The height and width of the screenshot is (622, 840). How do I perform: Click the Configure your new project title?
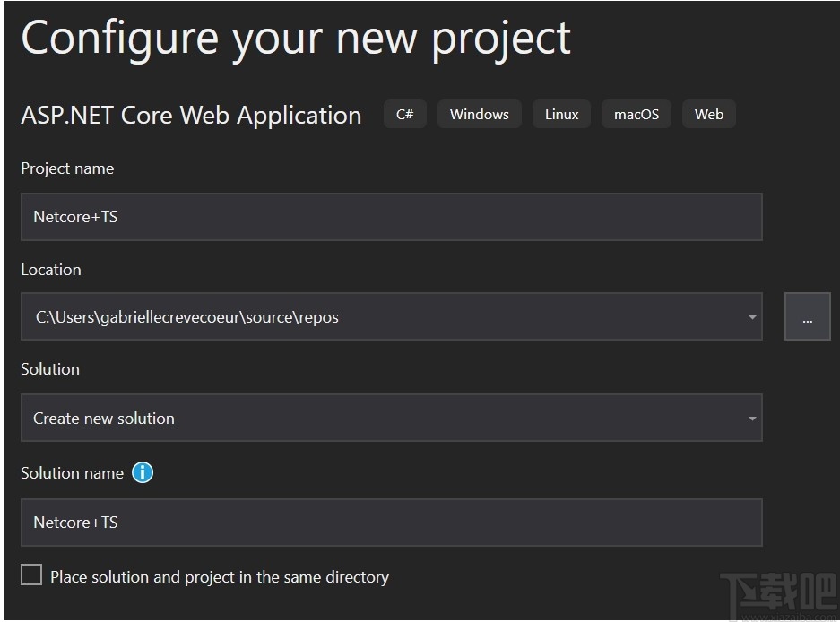point(296,38)
